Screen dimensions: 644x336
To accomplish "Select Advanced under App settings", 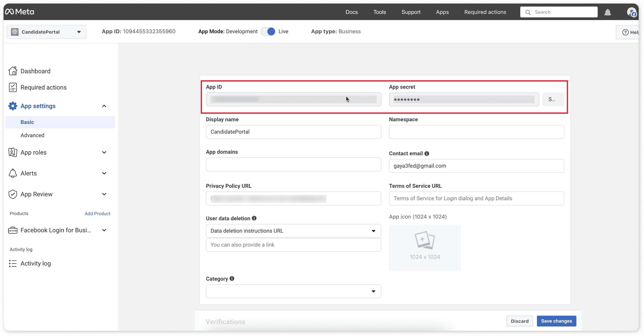I will [32, 135].
